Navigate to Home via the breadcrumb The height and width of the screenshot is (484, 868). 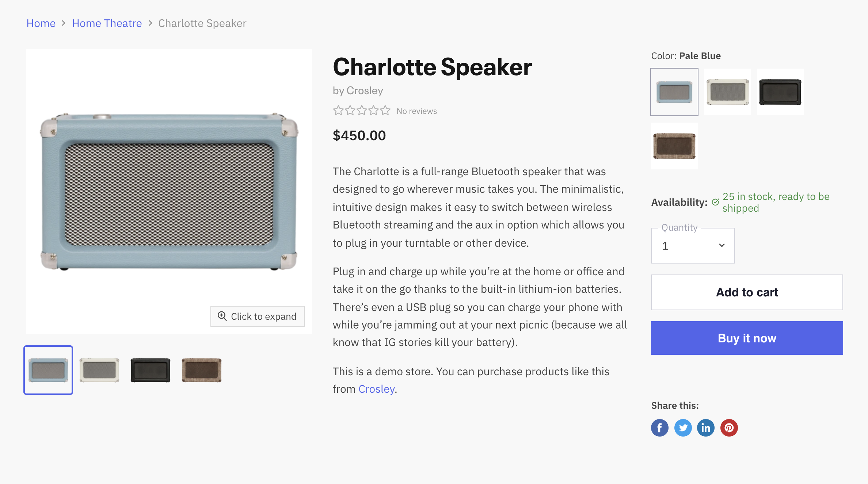coord(41,23)
